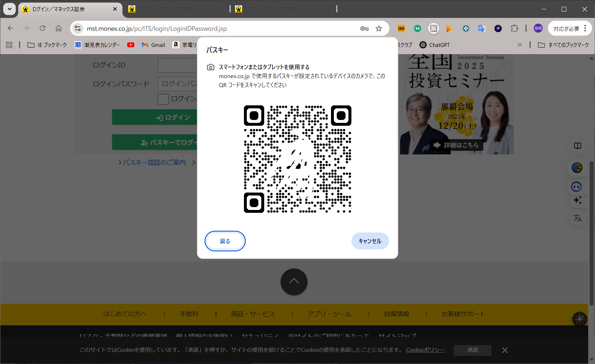Click the password key icon in address bar

click(x=364, y=29)
